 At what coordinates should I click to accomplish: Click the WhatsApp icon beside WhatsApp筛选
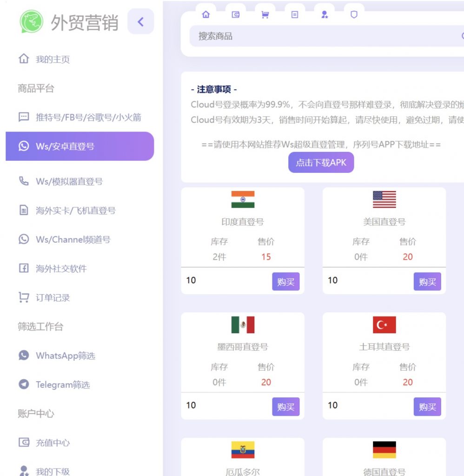click(24, 355)
